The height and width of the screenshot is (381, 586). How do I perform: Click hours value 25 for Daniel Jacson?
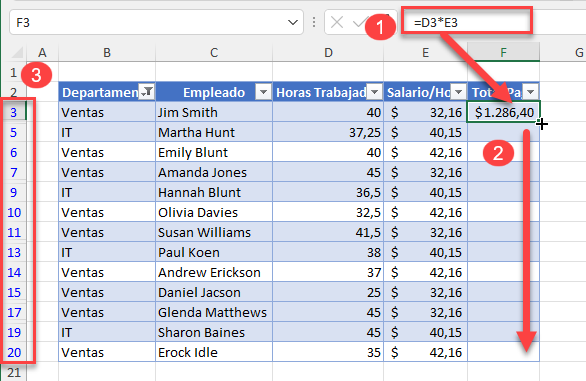(328, 292)
